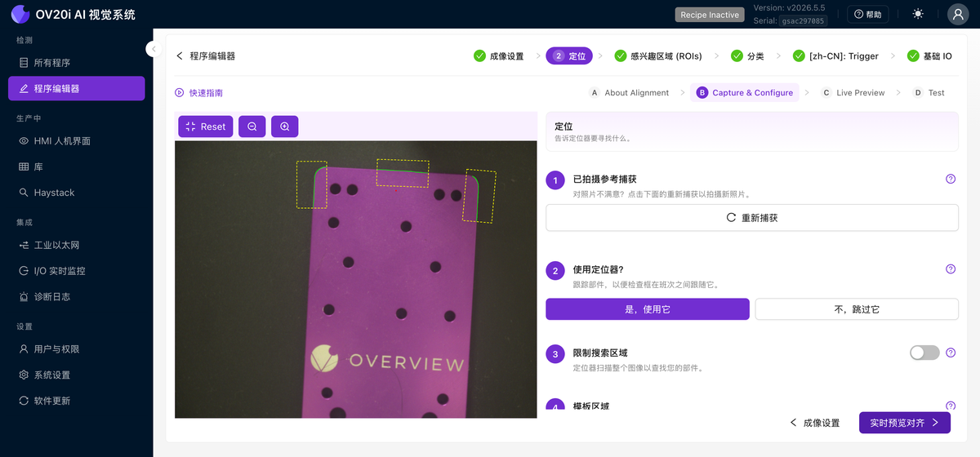Click the step 3 限制搜索区域 number badge
980x457 pixels.
point(555,354)
